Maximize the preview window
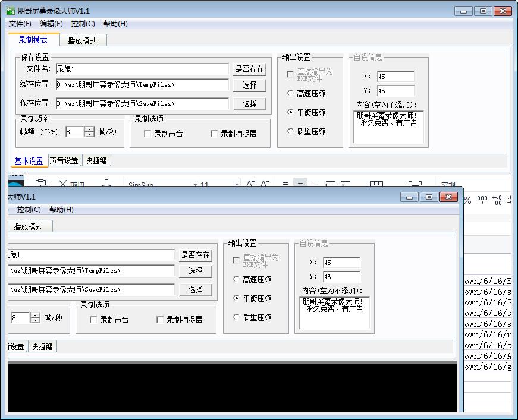Image resolution: width=518 pixels, height=420 pixels. pos(429,197)
